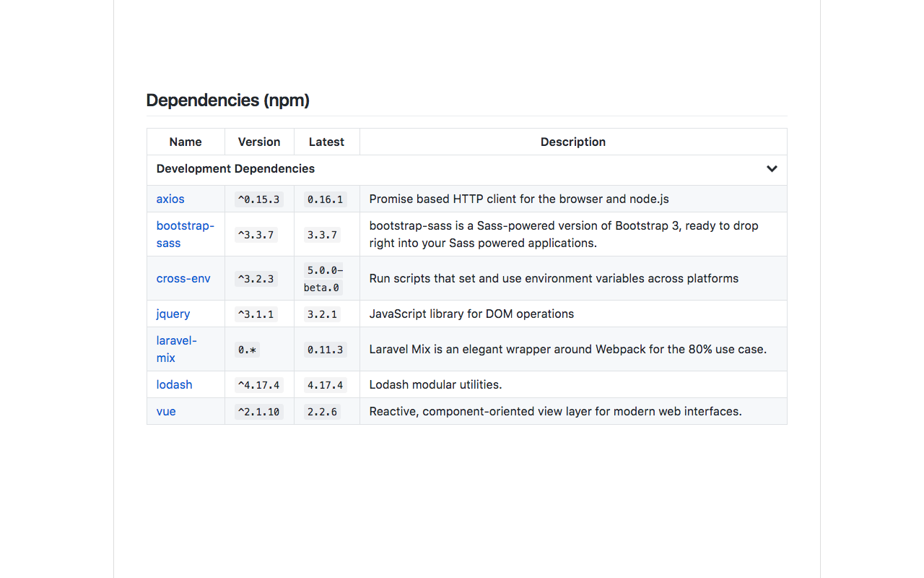Select jquery version ^3.1.1
The image size is (924, 578).
(x=256, y=314)
